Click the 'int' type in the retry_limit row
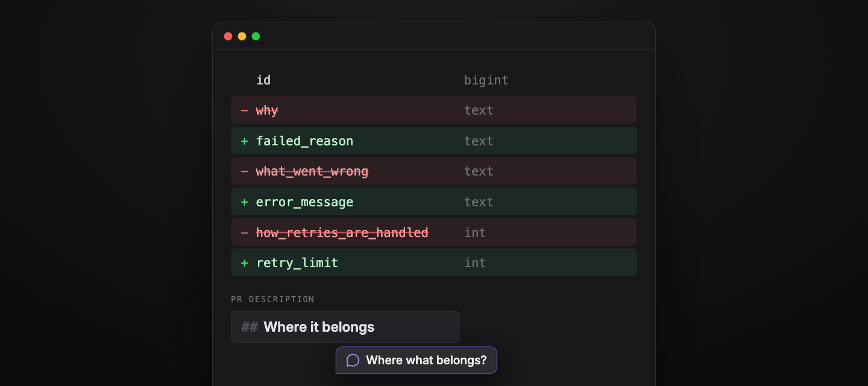This screenshot has width=868, height=386. (x=475, y=263)
